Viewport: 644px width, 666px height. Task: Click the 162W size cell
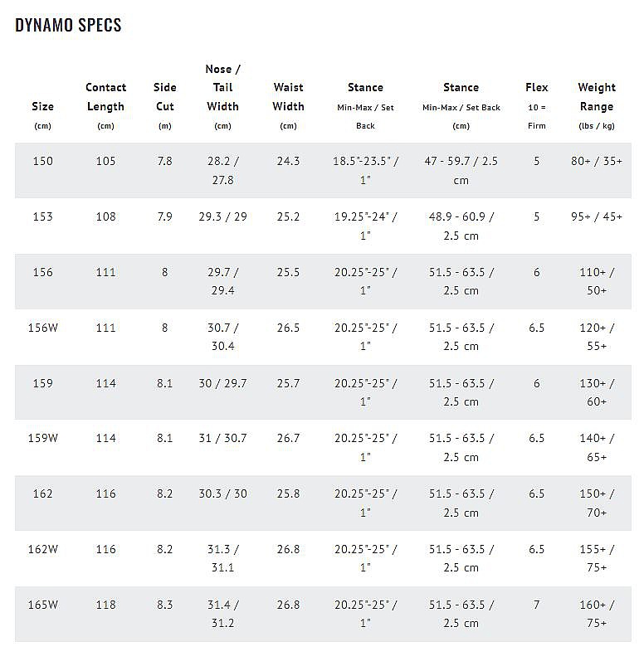(43, 549)
